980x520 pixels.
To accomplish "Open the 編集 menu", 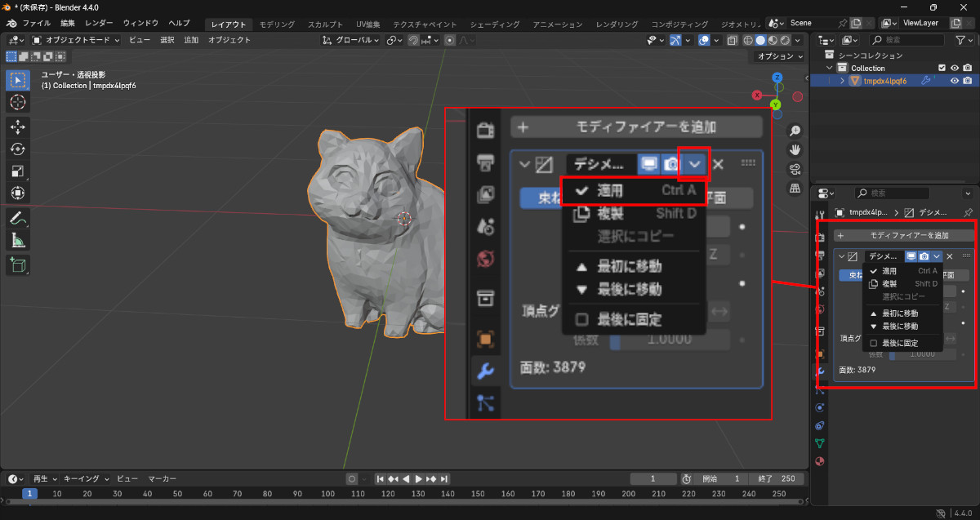I will (x=68, y=23).
